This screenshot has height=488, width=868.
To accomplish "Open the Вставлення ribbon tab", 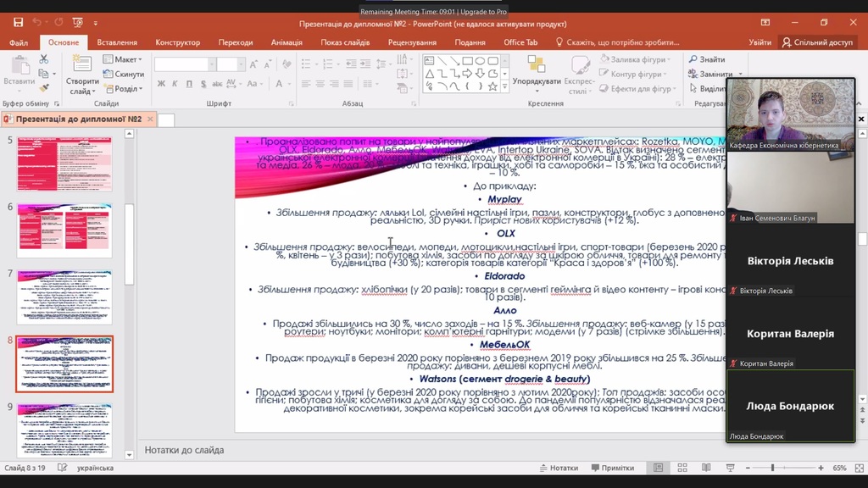I will 117,42.
